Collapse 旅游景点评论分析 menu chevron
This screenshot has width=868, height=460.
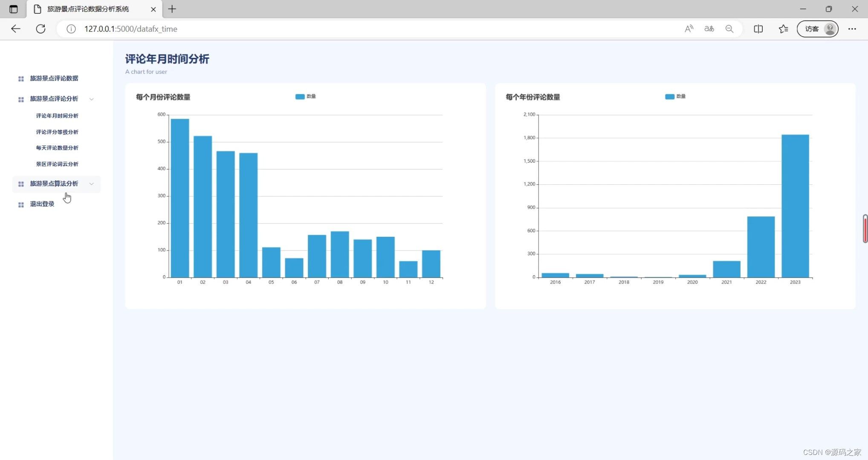tap(91, 99)
